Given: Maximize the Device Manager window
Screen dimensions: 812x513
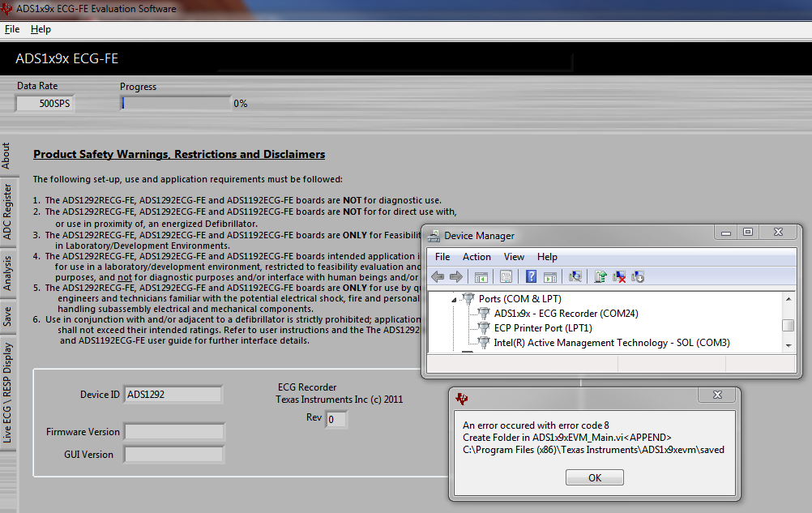Looking at the screenshot, I should click(x=748, y=232).
